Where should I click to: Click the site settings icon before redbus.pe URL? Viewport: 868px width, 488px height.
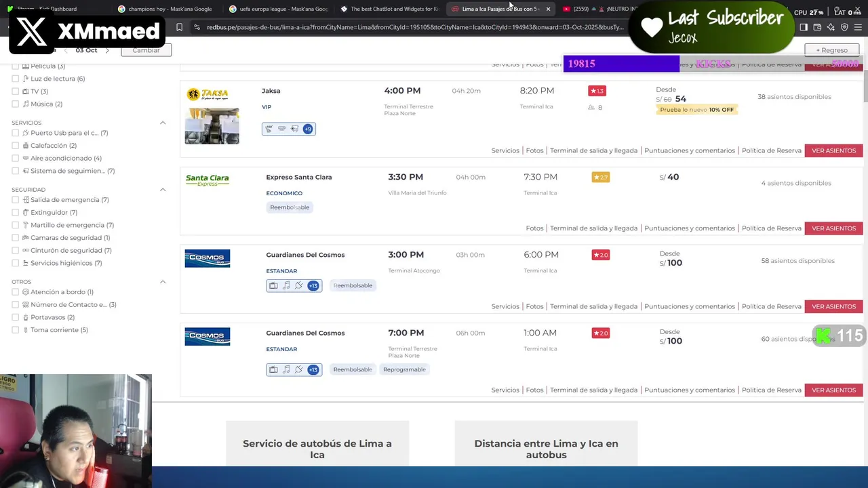197,27
